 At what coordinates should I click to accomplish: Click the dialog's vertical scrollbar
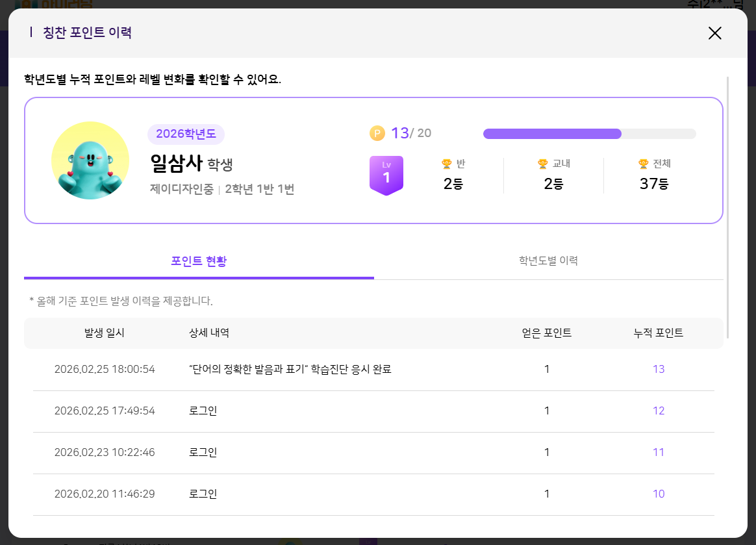click(x=727, y=207)
